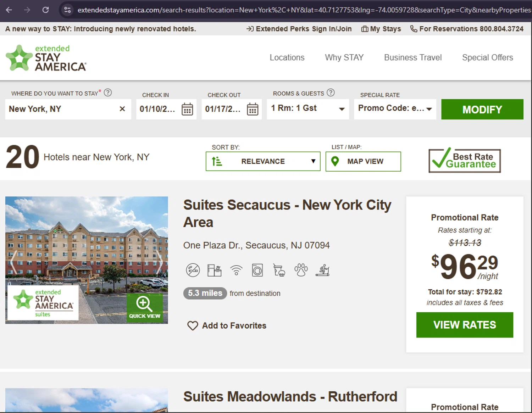Image resolution: width=532 pixels, height=413 pixels.
Task: Reload the page with refresh icon
Action: pyautogui.click(x=45, y=10)
